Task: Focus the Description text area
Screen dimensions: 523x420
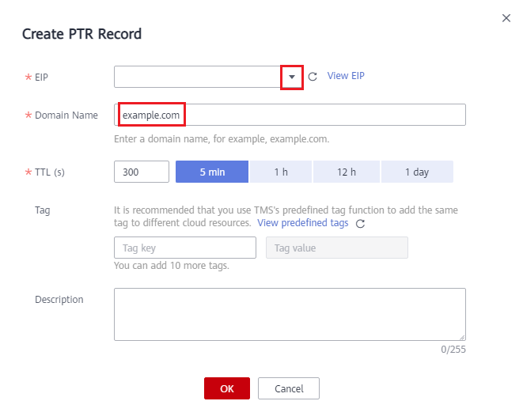Action: [x=290, y=314]
